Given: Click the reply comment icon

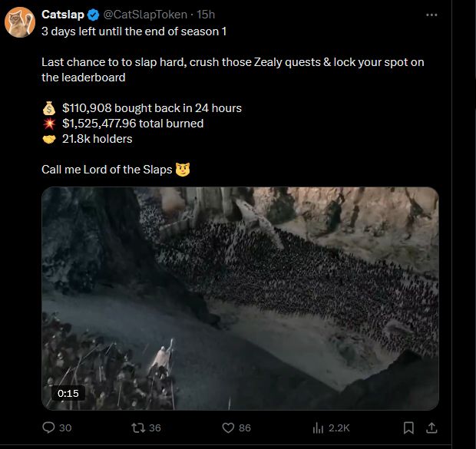Looking at the screenshot, I should click(x=48, y=428).
